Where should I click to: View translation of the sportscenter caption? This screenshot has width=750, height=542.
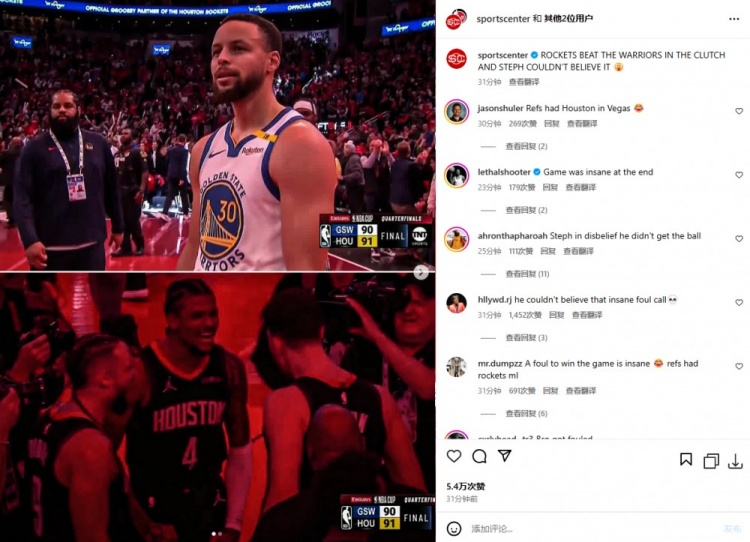pos(524,82)
